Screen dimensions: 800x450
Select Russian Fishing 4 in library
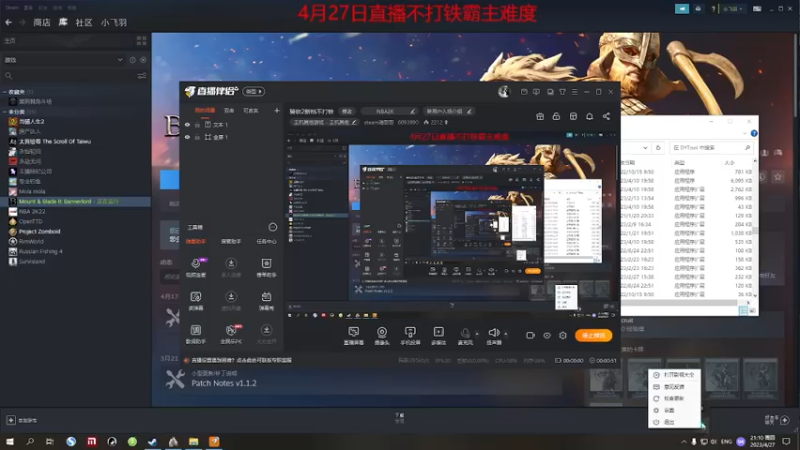click(x=40, y=251)
